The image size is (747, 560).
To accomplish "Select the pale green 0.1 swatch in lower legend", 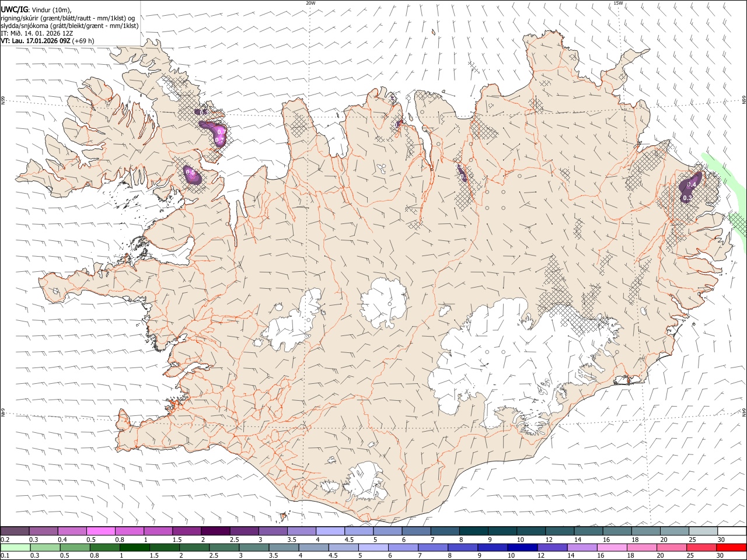I will coord(16,547).
